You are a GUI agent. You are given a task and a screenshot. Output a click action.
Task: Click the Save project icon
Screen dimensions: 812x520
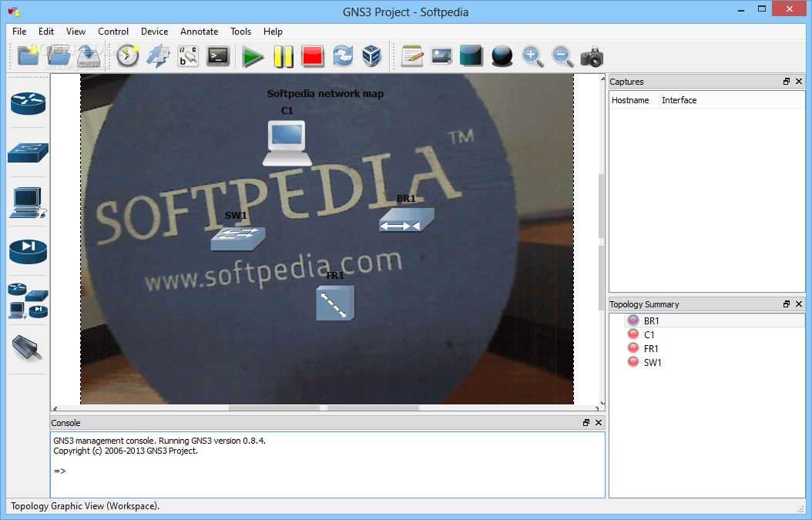(88, 56)
